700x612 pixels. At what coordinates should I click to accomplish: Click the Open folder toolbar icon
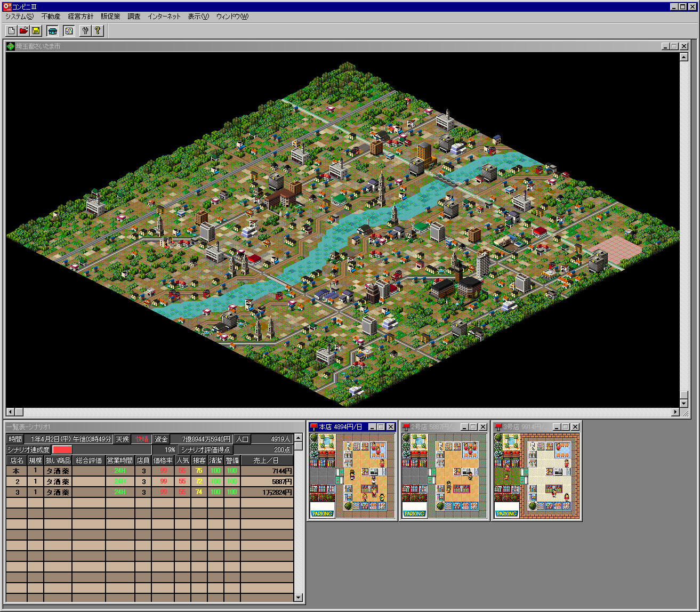(x=23, y=31)
